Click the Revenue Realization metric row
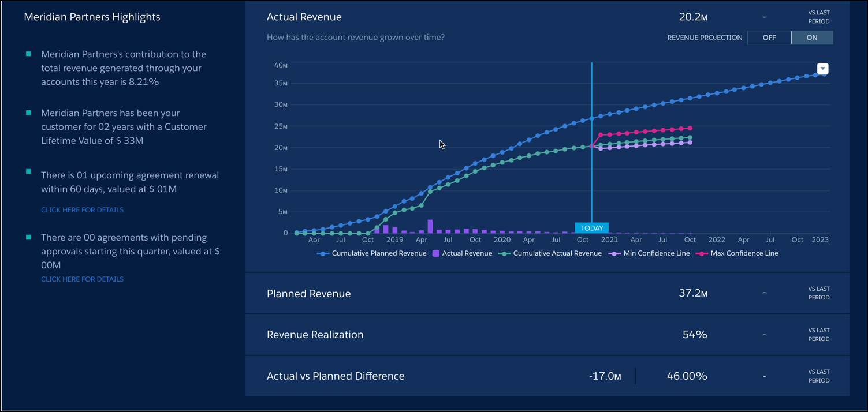Screen dimensions: 868x412 [315, 335]
